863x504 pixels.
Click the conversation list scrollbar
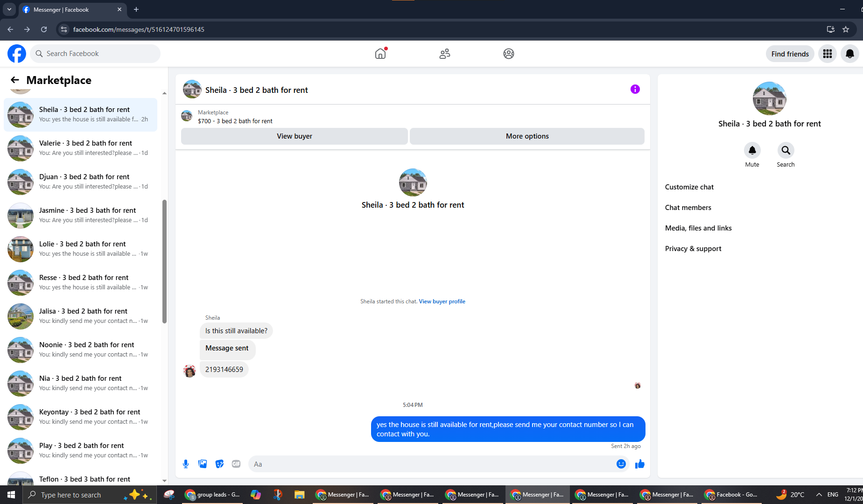(x=164, y=261)
